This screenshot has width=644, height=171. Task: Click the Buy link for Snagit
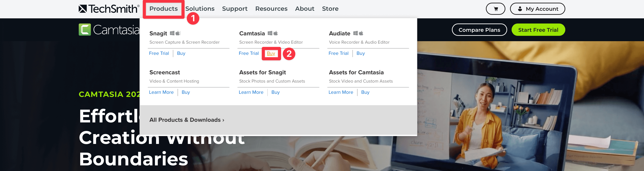pos(181,53)
